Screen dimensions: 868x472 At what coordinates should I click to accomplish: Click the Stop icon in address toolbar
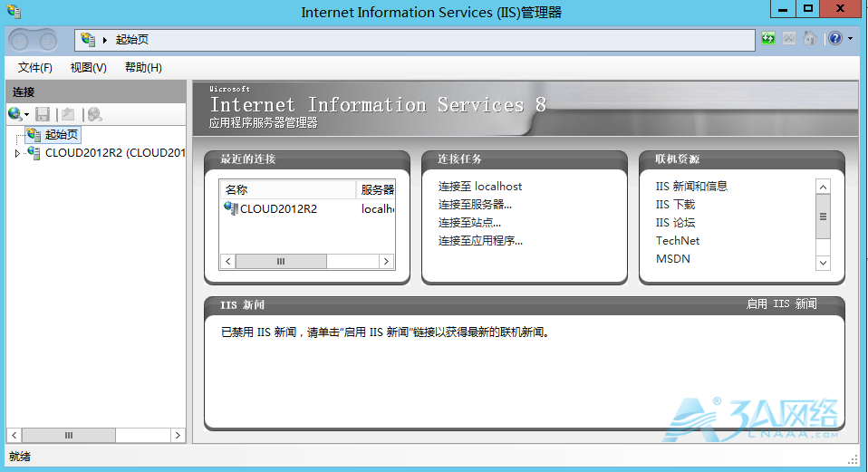789,38
